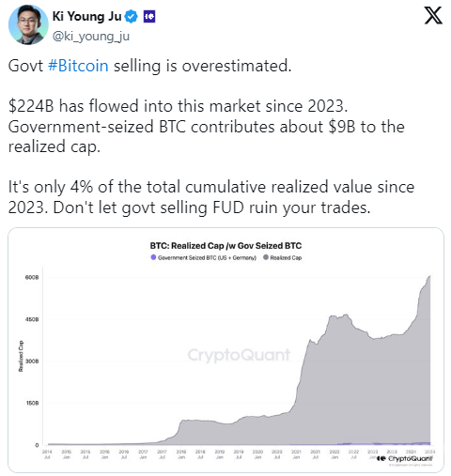The image size is (451, 476).
Task: Open Ki Young Ju's profile picture
Action: [x=28, y=24]
